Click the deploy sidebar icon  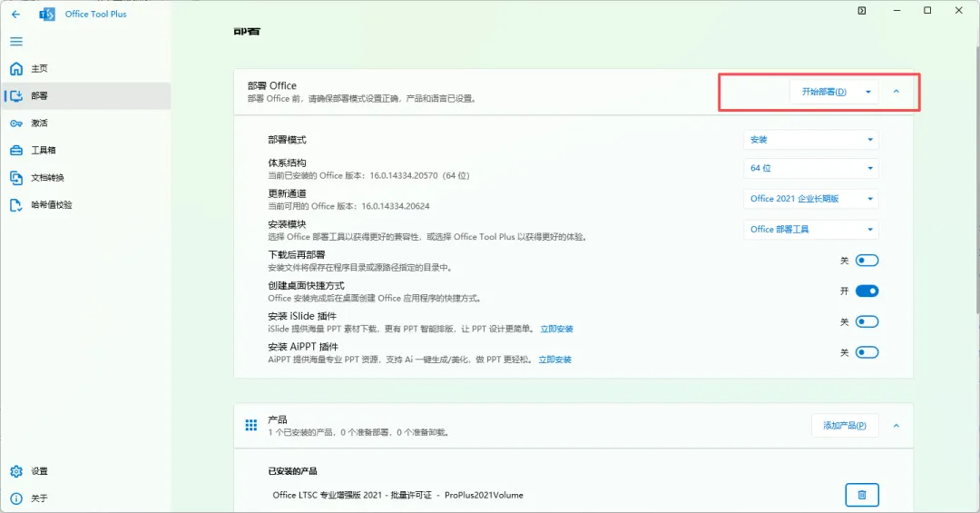point(16,95)
